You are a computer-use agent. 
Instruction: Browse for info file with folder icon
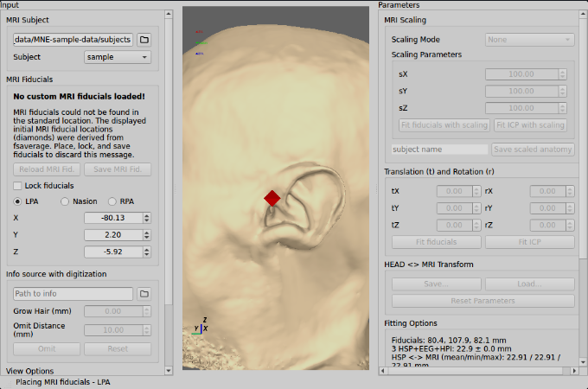144,293
